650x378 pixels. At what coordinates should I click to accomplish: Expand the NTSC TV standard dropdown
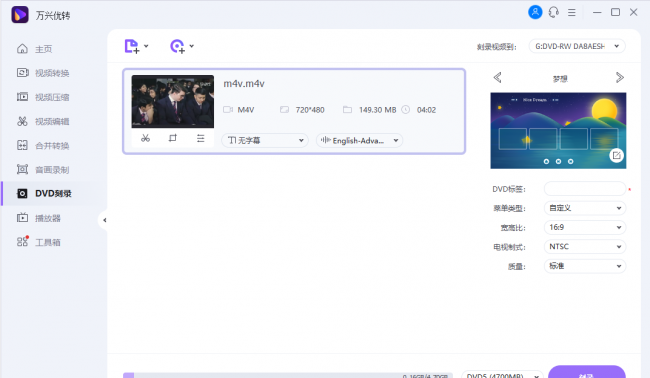585,247
